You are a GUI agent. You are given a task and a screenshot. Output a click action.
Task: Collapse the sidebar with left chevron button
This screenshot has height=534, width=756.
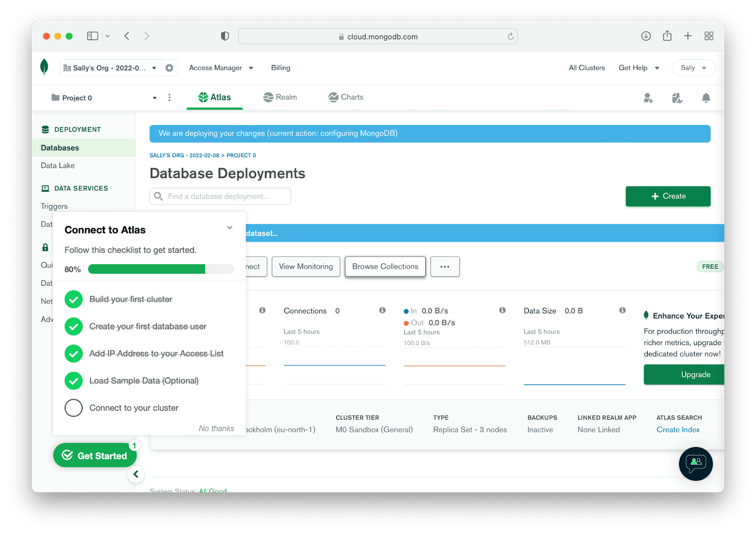(136, 474)
